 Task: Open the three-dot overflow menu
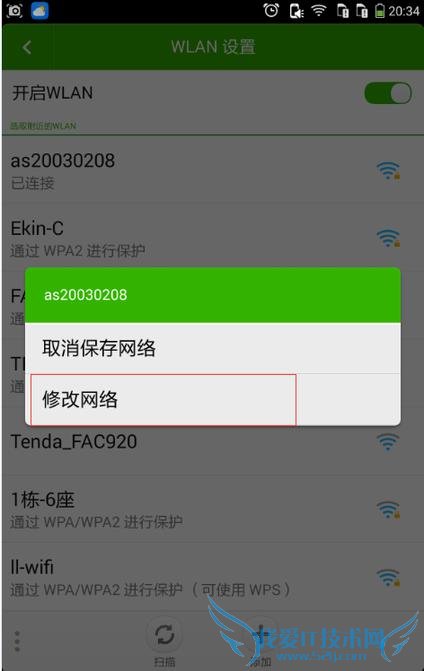click(x=17, y=641)
